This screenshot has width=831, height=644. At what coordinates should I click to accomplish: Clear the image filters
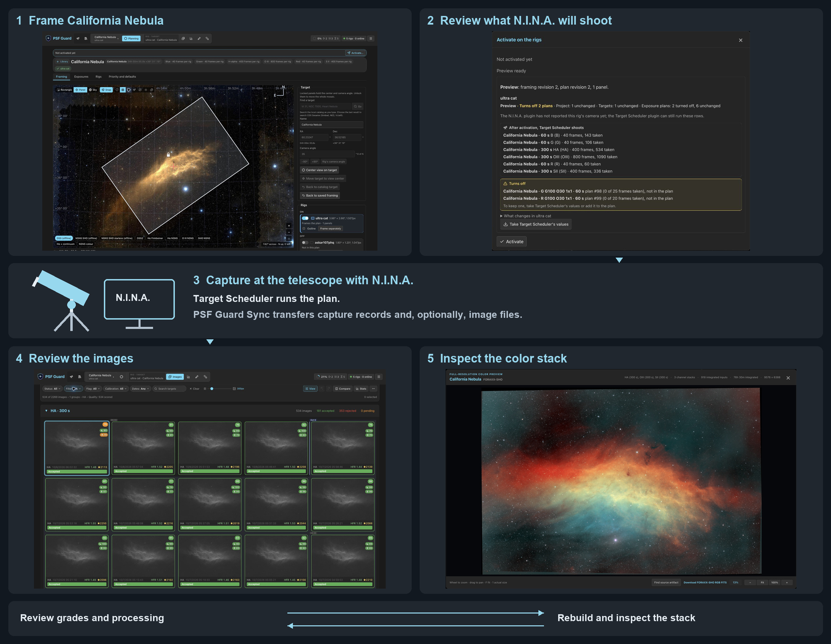195,389
